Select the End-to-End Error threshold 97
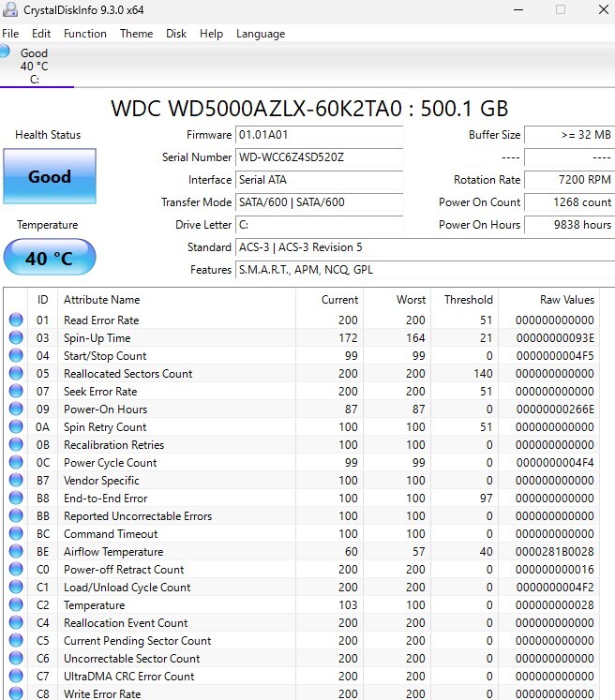This screenshot has height=700, width=615. click(x=486, y=499)
